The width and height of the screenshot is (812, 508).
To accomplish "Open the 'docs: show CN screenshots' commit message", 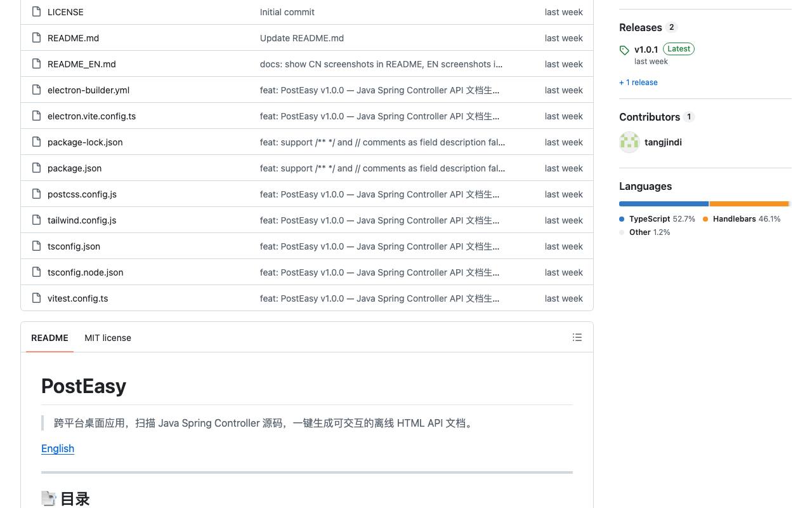I will [x=381, y=64].
